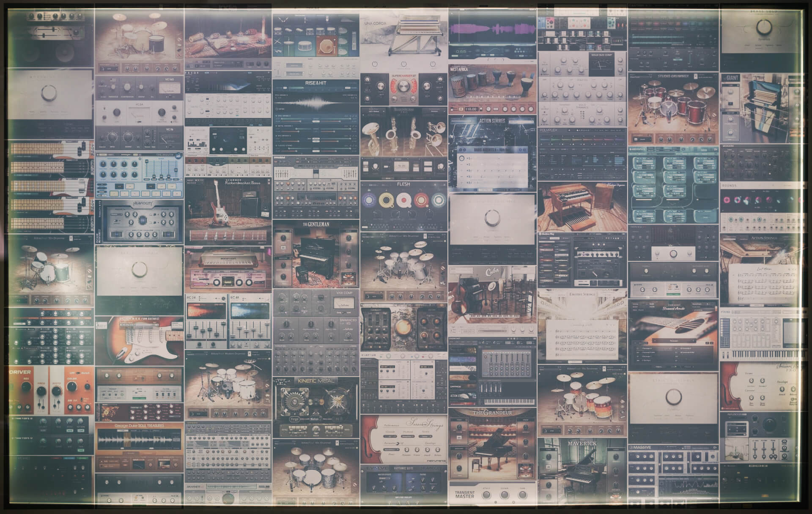This screenshot has width=812, height=514.
Task: Open the Kontour synth tile
Action: pyautogui.click(x=403, y=383)
